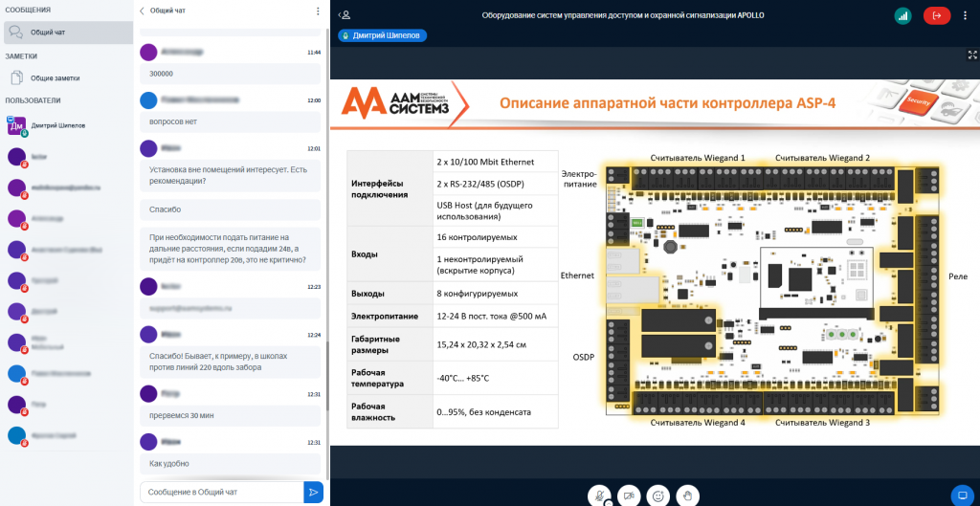Image resolution: width=980 pixels, height=506 pixels.
Task: Click the Дмитрий Шипелов speaker badge
Action: point(383,36)
